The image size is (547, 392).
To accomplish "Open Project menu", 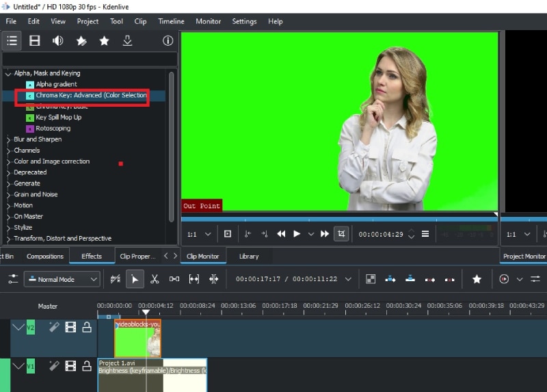I will click(x=88, y=21).
